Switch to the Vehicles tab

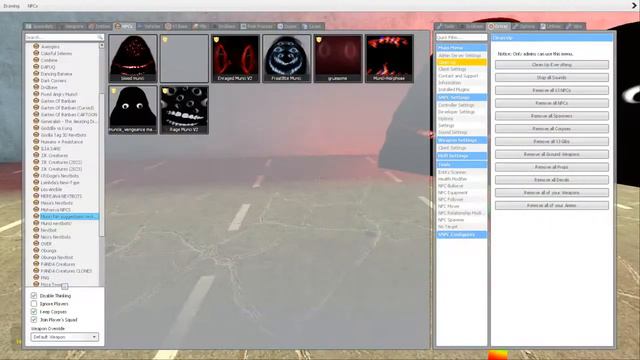pyautogui.click(x=149, y=26)
